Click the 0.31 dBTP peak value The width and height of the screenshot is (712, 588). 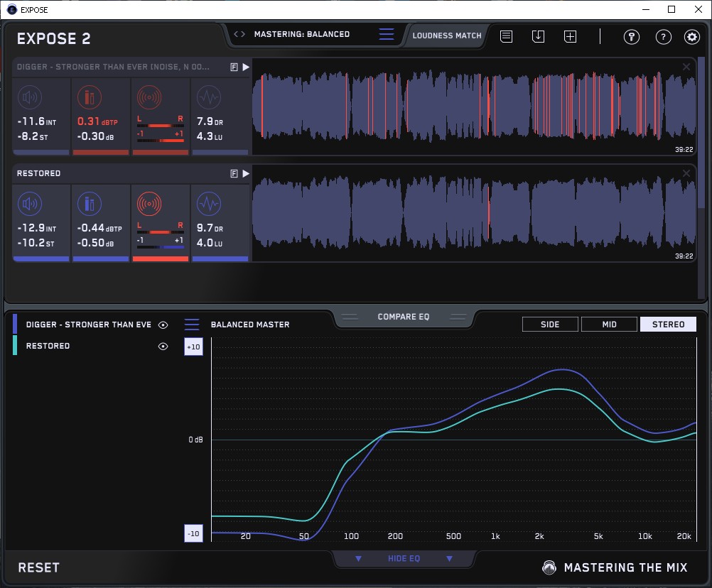click(97, 121)
